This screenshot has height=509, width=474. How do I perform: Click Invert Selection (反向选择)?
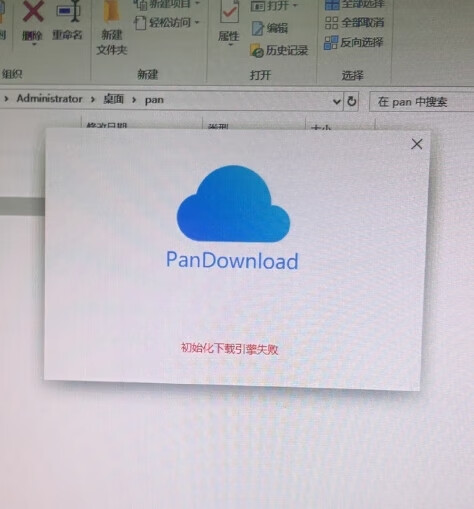point(354,42)
